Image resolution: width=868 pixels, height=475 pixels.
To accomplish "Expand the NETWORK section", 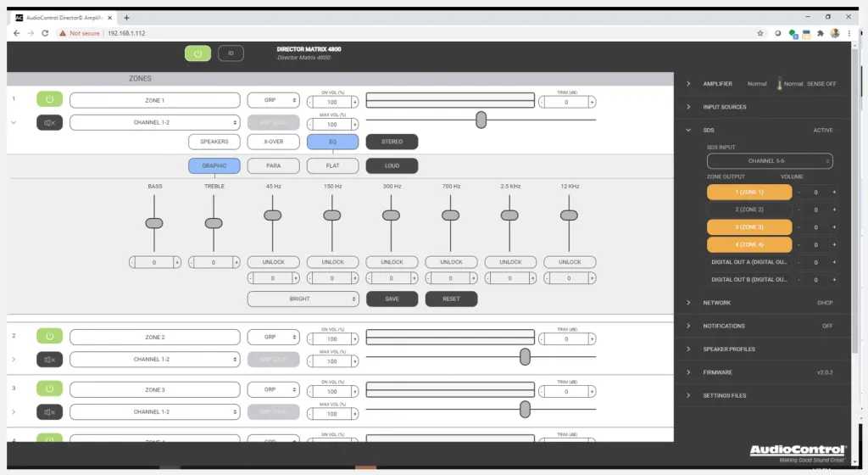I will pos(688,303).
